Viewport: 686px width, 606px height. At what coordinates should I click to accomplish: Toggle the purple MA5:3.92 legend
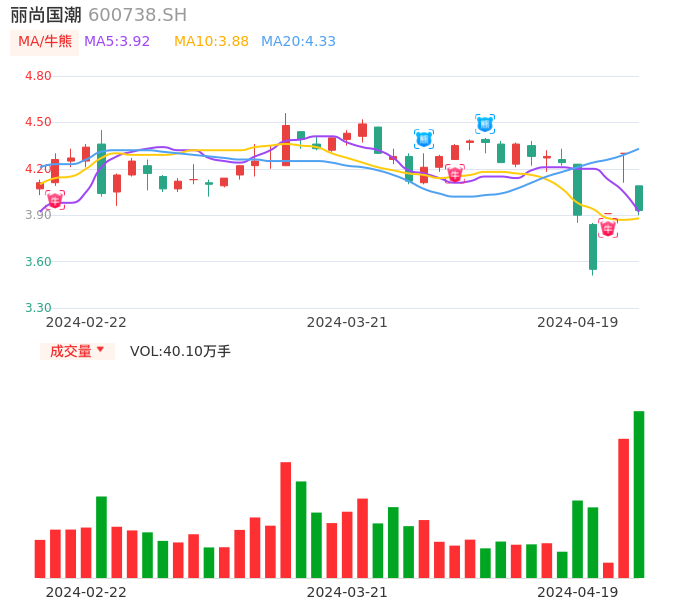point(117,41)
